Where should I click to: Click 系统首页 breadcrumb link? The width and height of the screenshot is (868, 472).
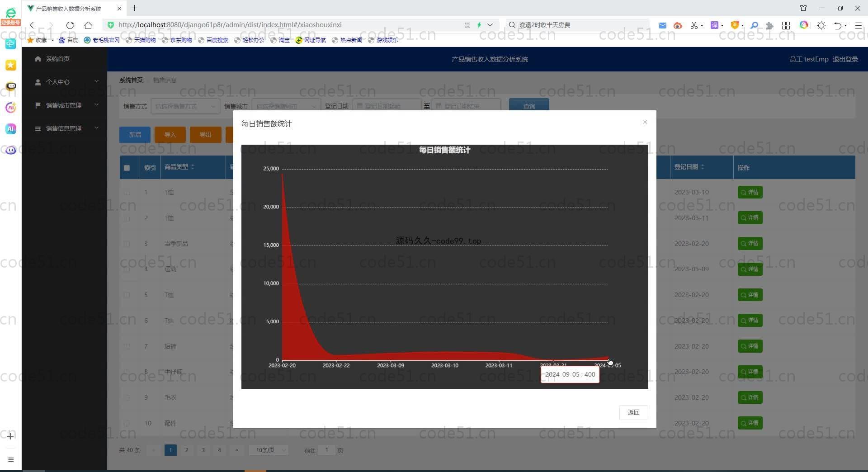[x=131, y=80]
